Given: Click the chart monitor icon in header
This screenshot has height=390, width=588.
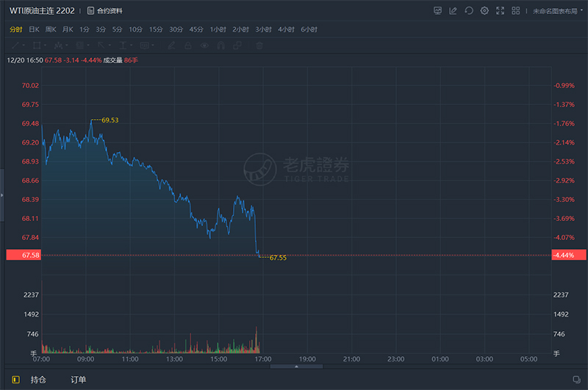Looking at the screenshot, I should point(437,11).
